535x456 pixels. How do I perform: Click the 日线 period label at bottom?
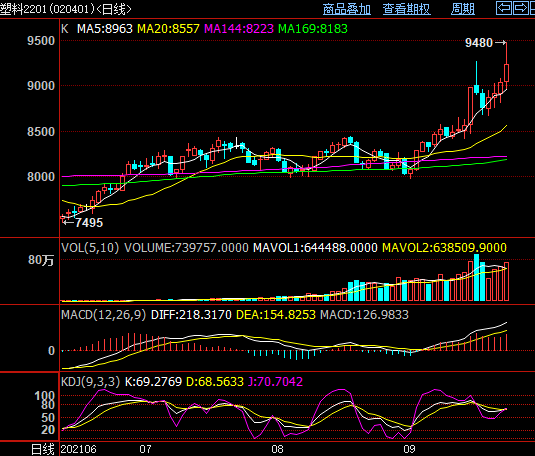click(43, 449)
